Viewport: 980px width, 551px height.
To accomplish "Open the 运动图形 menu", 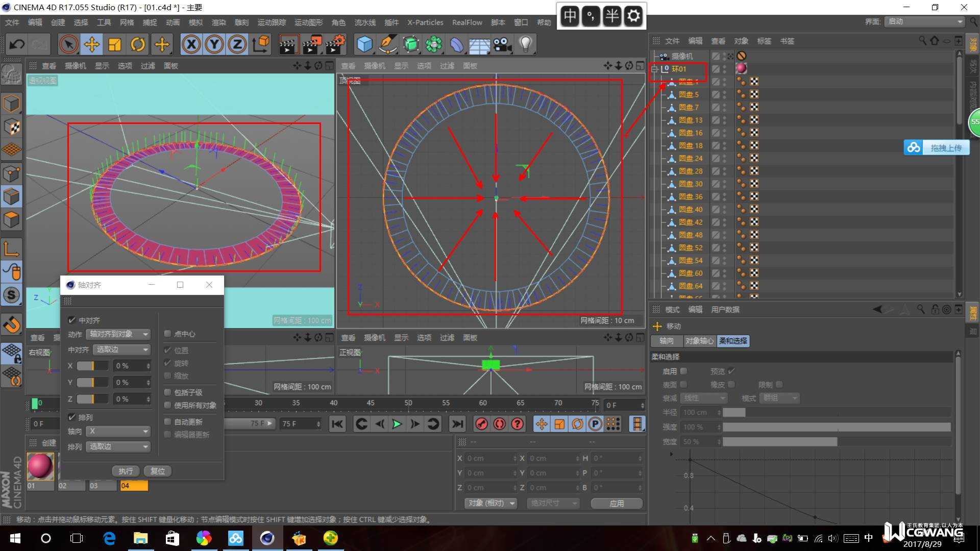I will (x=308, y=22).
